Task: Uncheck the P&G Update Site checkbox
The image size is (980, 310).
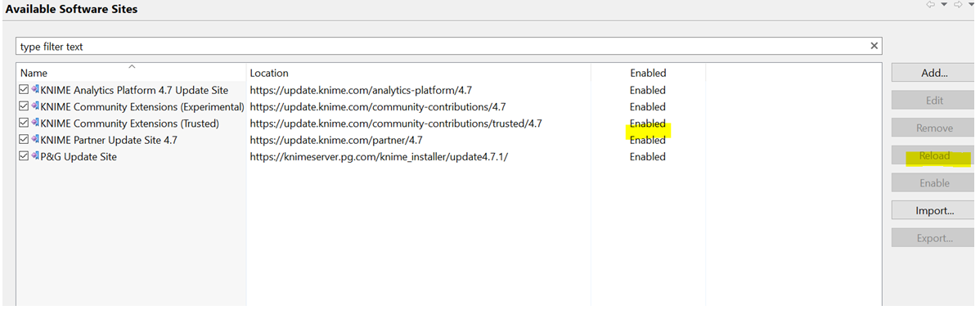Action: click(24, 156)
